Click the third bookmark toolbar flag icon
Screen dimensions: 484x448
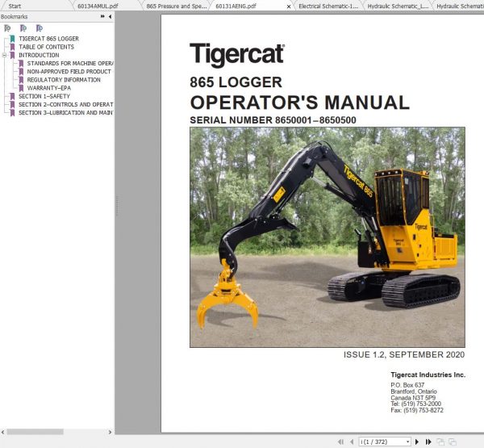coord(40,28)
